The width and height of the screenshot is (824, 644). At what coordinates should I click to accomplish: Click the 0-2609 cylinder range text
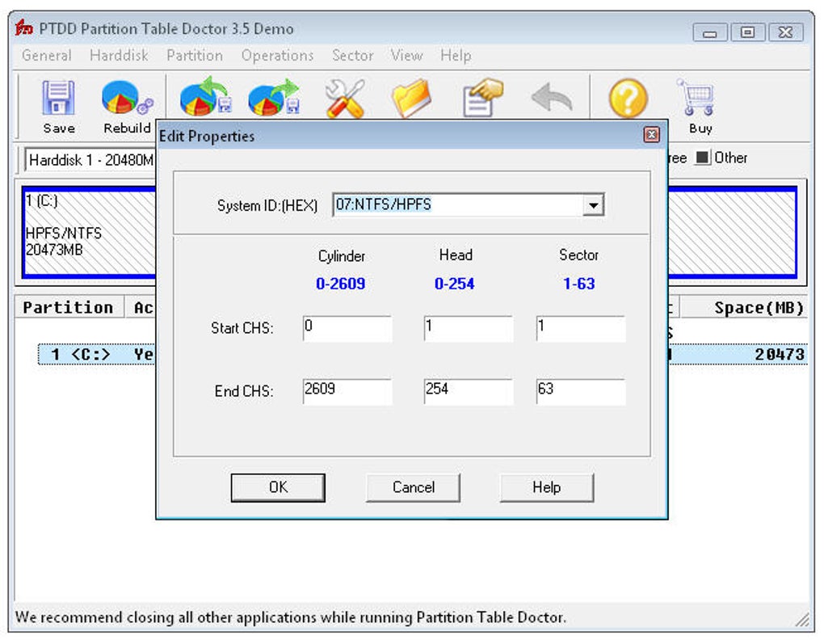click(x=341, y=284)
